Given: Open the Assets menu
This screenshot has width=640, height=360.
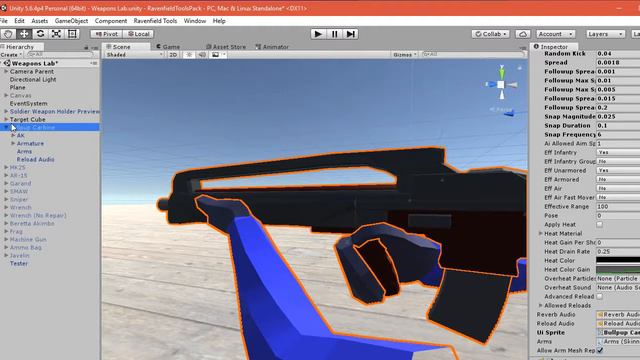Looking at the screenshot, I should [x=40, y=21].
